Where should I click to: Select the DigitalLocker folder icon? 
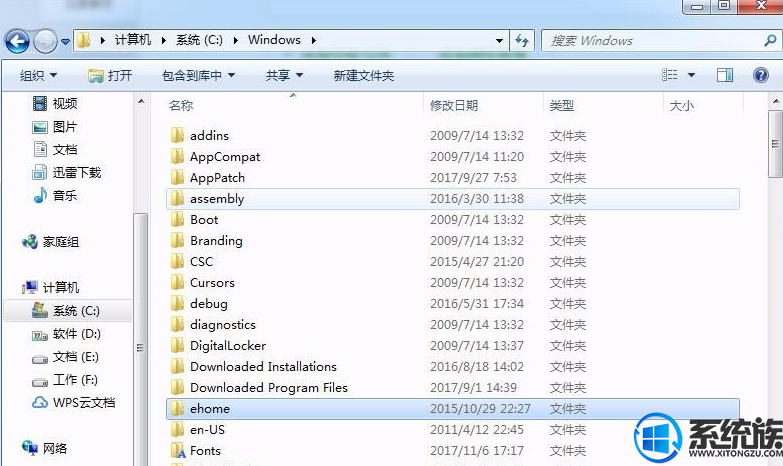point(177,345)
